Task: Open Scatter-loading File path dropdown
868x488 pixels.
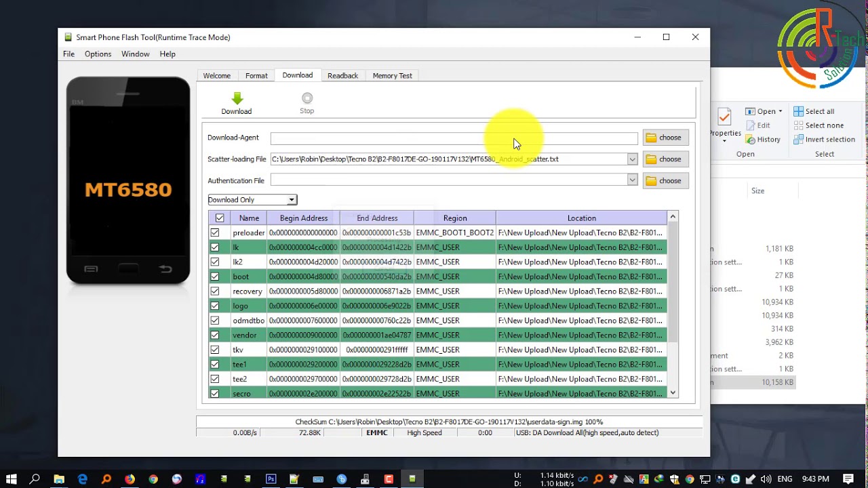Action: click(x=632, y=159)
